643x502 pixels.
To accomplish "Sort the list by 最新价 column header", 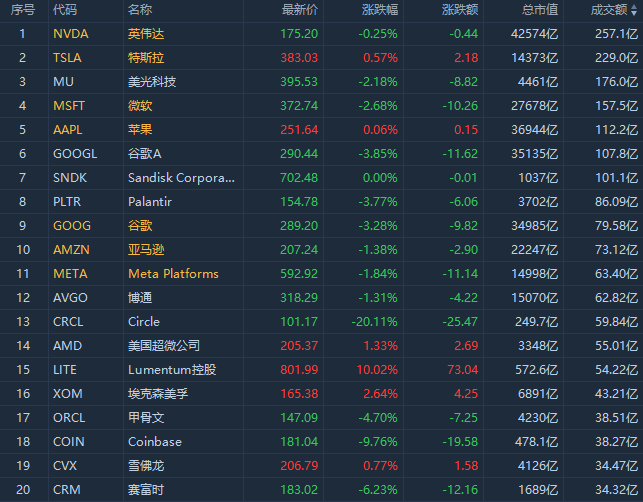I will pyautogui.click(x=300, y=10).
